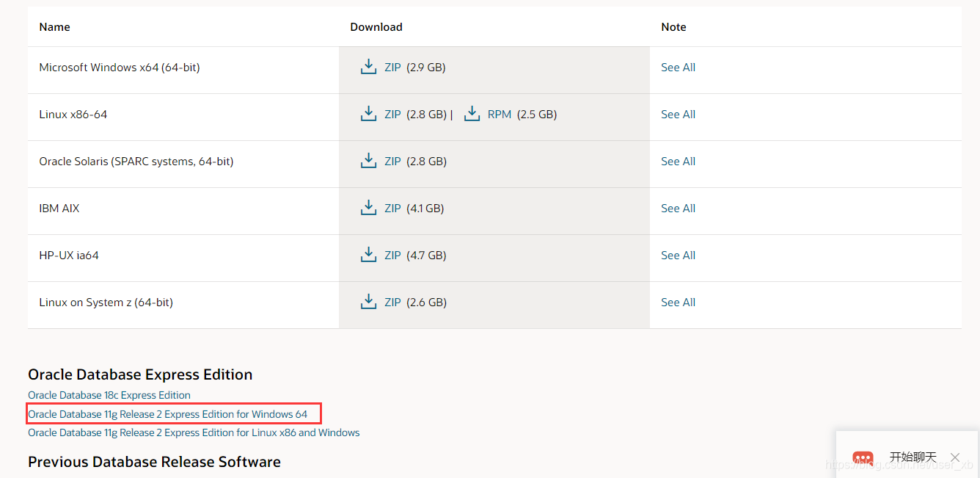Image resolution: width=980 pixels, height=478 pixels.
Task: Click the red chat bubble icon
Action: (x=863, y=458)
